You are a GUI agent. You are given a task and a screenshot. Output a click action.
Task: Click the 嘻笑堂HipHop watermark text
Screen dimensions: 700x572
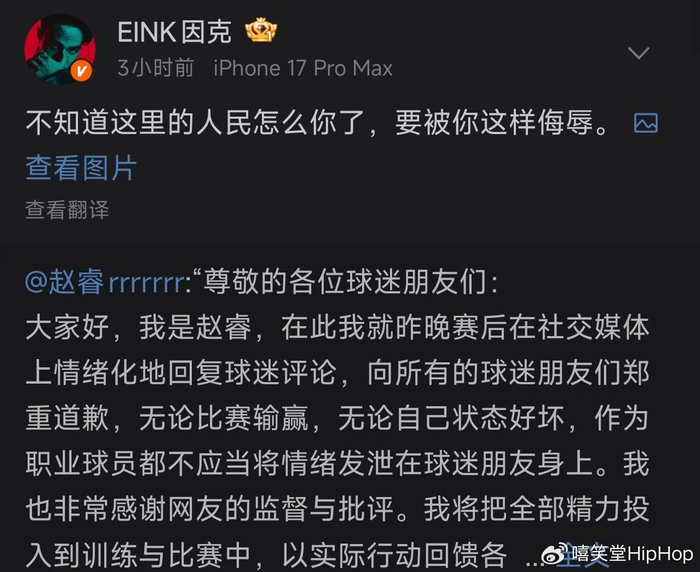[x=631, y=553]
